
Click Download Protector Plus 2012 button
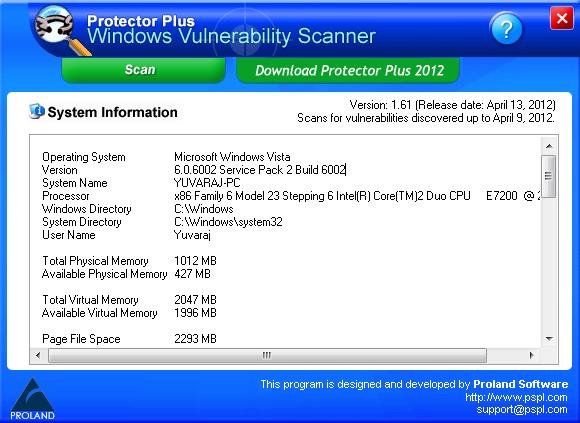348,70
